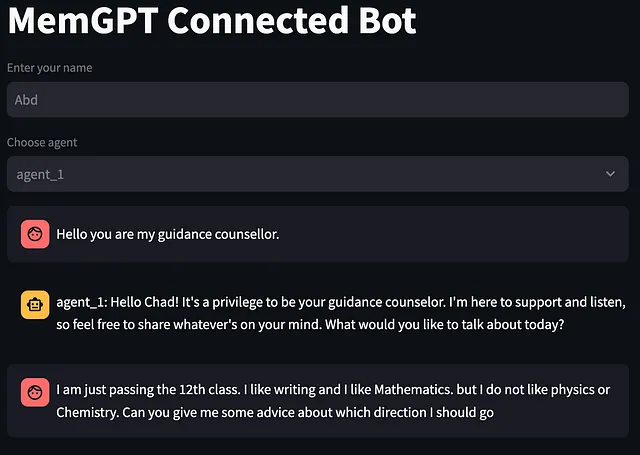Click the user avatar beside the guidance counsellor message
The image size is (640, 455).
pos(35,234)
